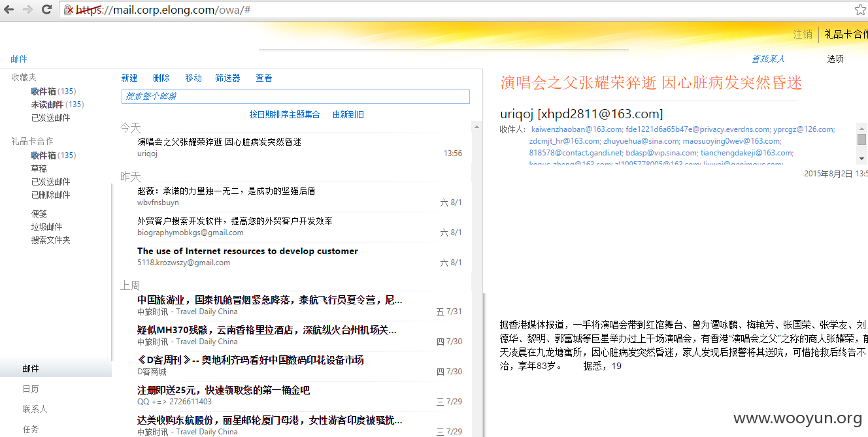The width and height of the screenshot is (868, 437).
Task: Reload the page with refresh icon
Action: click(46, 10)
